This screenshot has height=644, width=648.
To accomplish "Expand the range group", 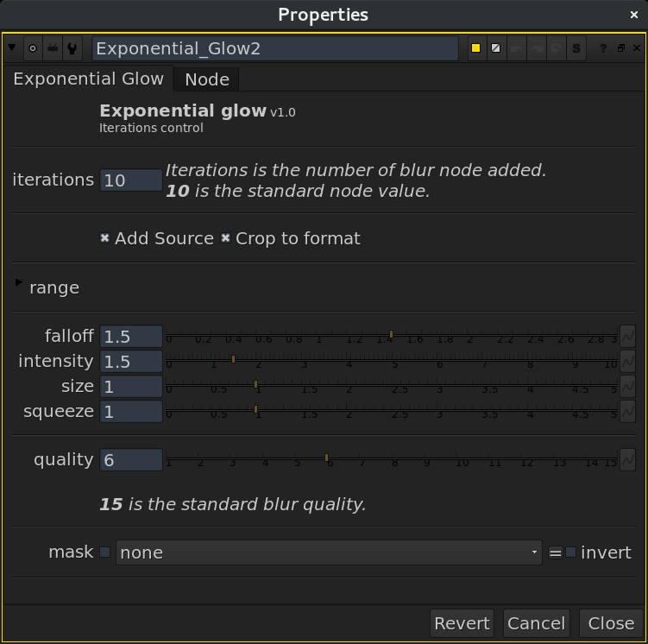I will [20, 284].
